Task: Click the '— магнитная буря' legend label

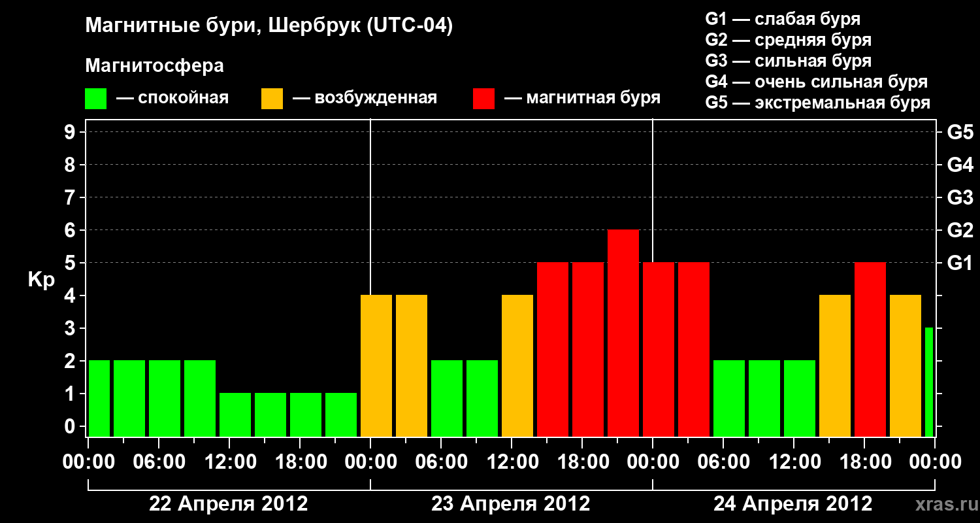Action: (x=582, y=99)
